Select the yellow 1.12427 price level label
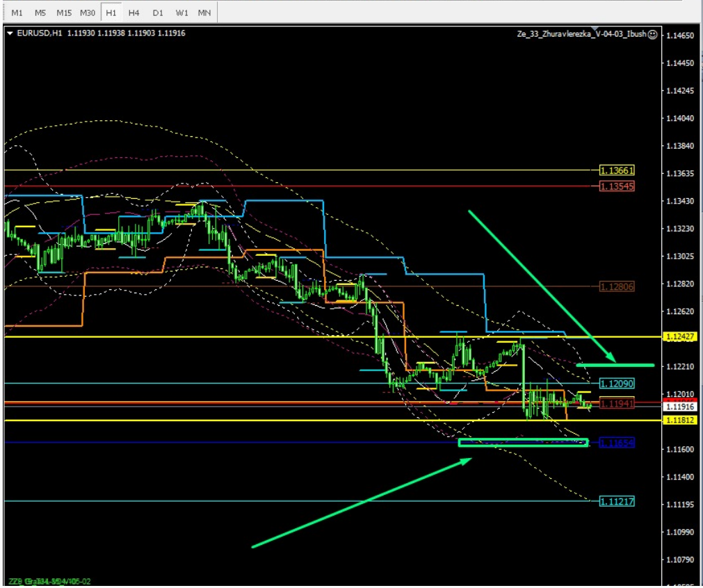This screenshot has width=703, height=588. coord(680,336)
